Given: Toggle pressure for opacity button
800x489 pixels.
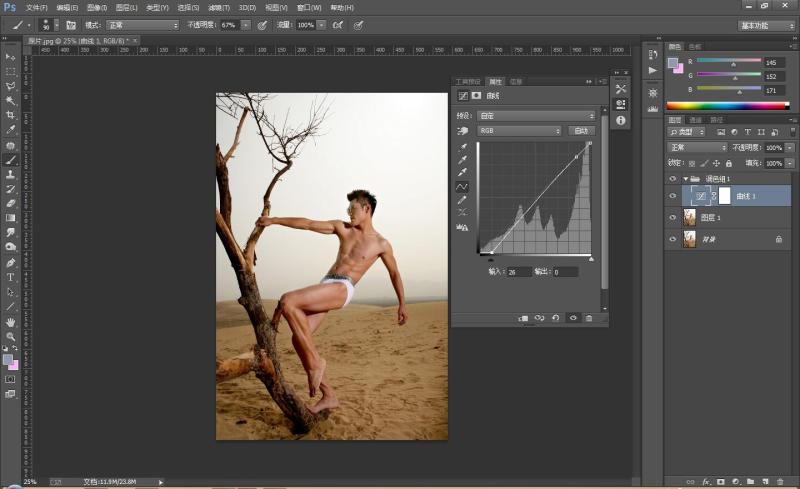Looking at the screenshot, I should [x=262, y=25].
